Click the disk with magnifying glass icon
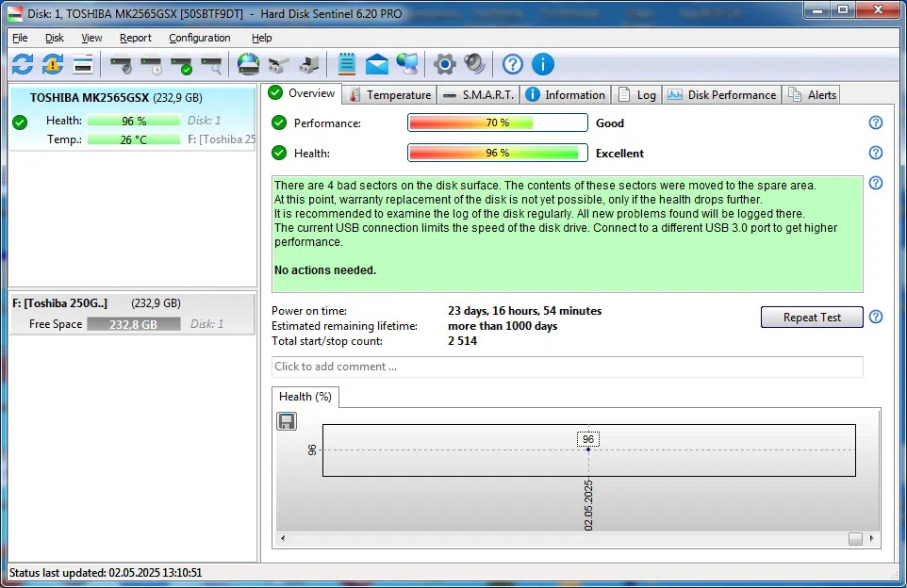 click(211, 65)
